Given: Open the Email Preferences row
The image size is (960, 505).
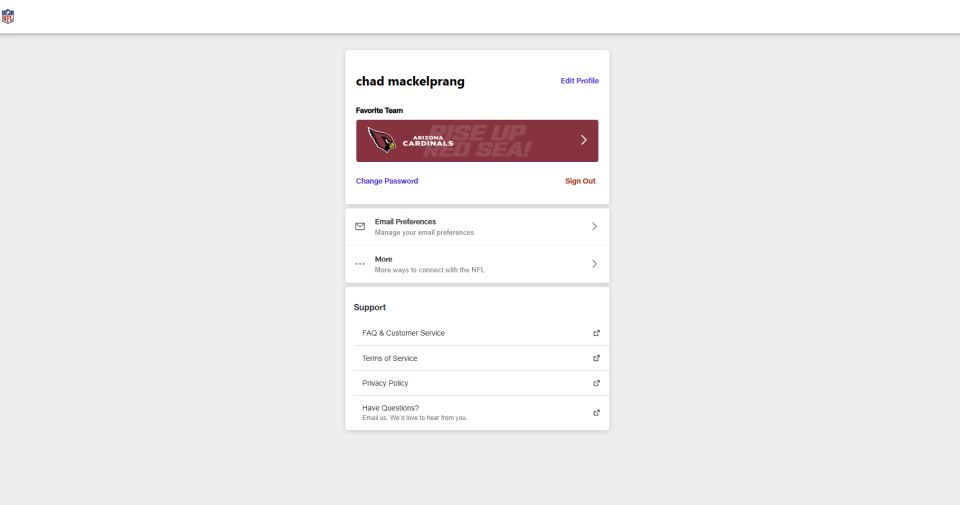Looking at the screenshot, I should [477, 227].
